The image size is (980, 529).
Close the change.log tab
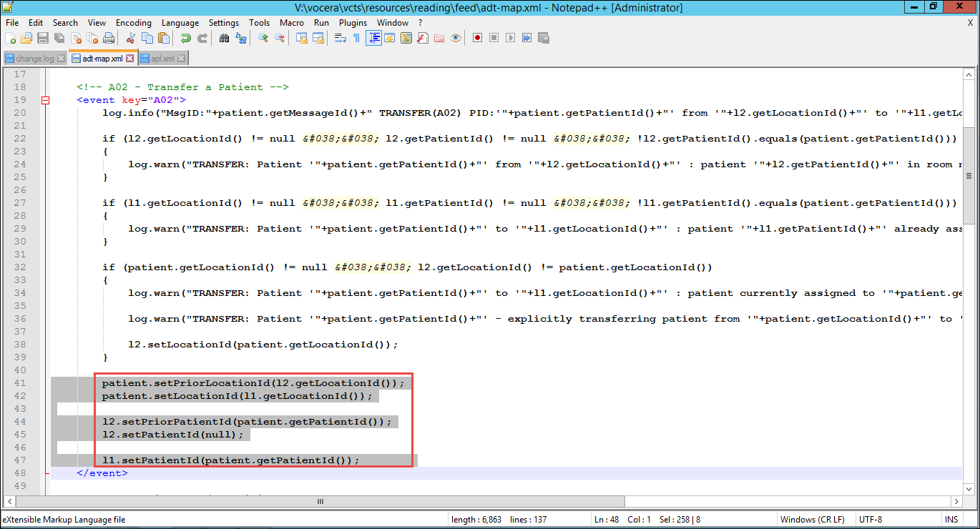61,59
